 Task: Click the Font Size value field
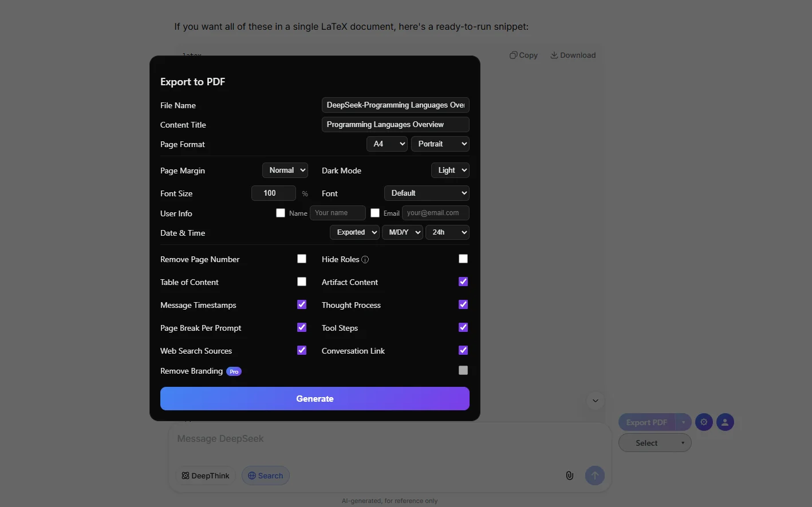(x=274, y=193)
